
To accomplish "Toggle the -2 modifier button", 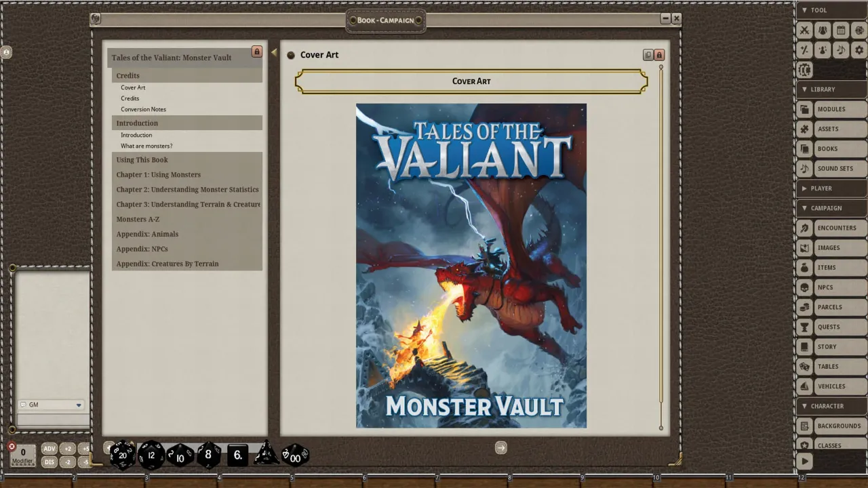I will coord(67,462).
